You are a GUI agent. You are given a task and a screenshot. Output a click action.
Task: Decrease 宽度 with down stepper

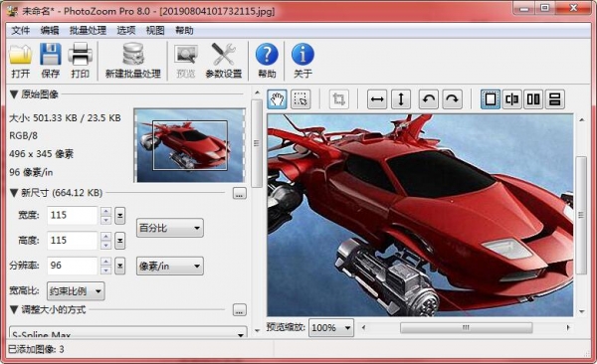point(106,220)
